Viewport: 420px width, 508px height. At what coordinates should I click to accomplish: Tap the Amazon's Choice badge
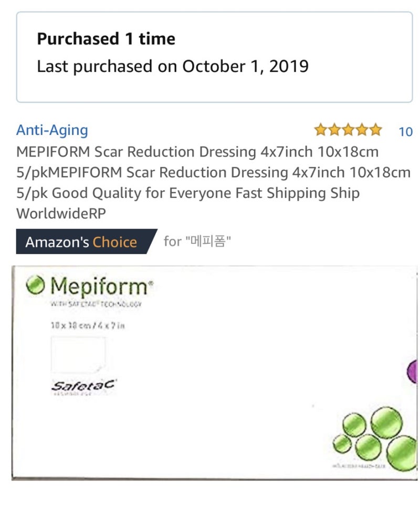pos(84,242)
